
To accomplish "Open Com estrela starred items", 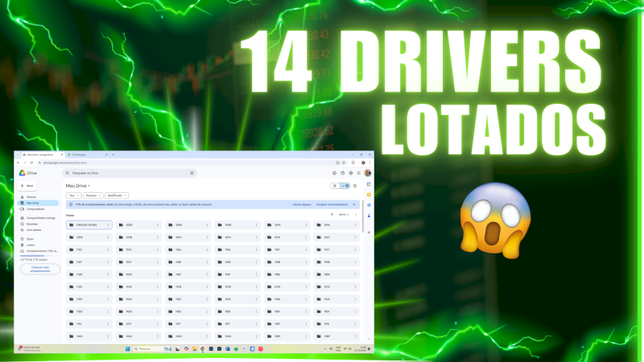I will [31, 230].
